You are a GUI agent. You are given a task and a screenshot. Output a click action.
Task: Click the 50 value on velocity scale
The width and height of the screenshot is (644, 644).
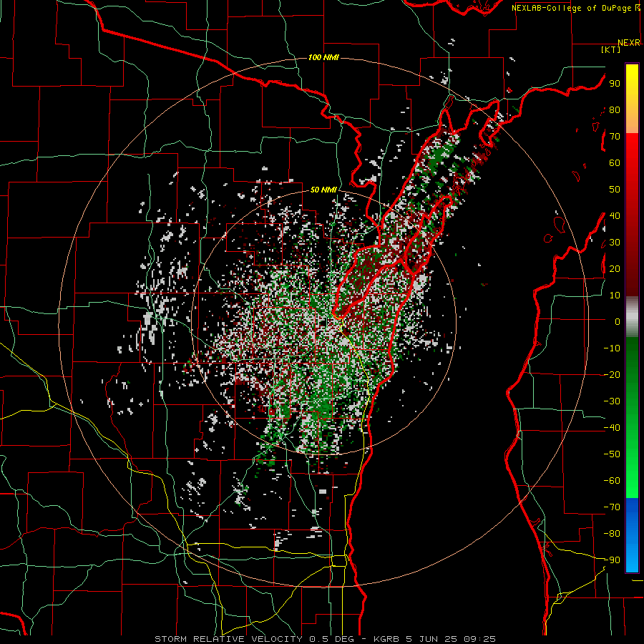coord(615,190)
